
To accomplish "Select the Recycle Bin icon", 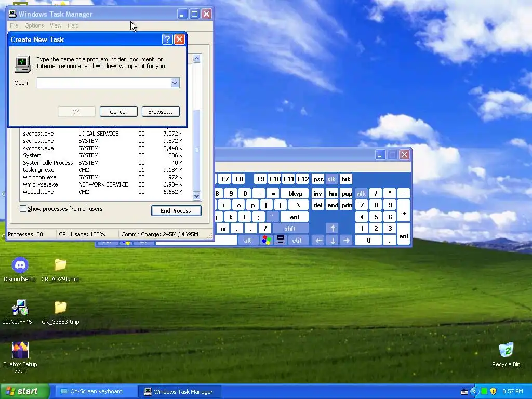I will [x=506, y=354].
